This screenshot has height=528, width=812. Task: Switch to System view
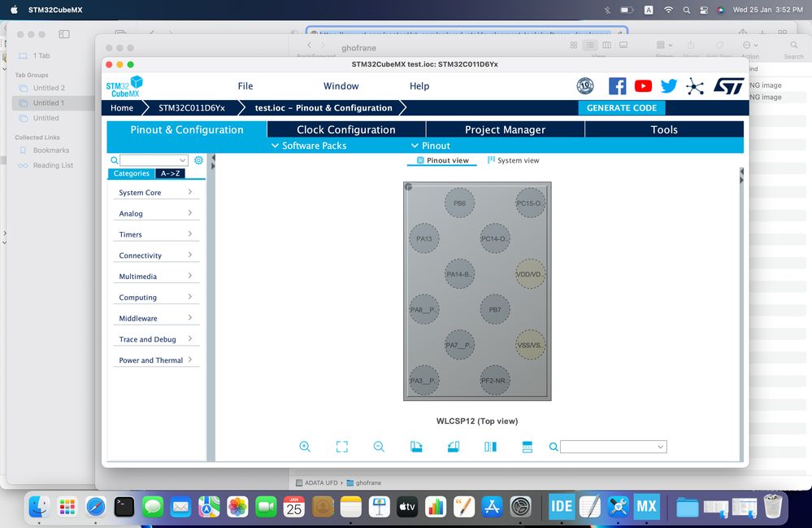(x=513, y=160)
